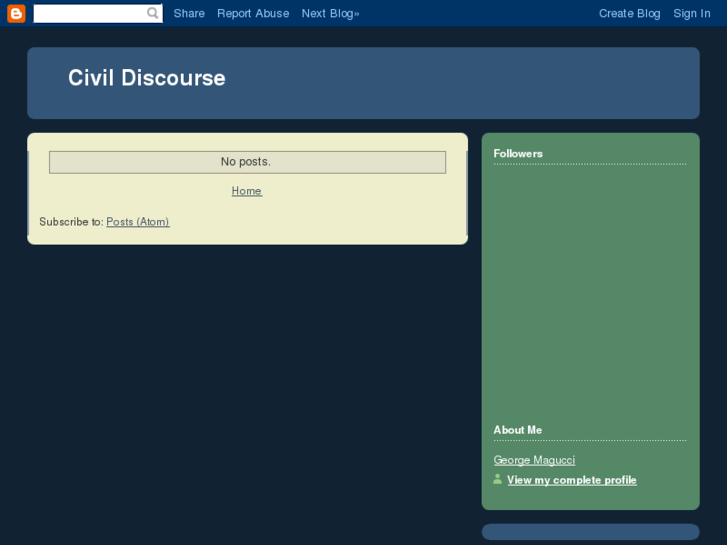
Task: Subscribe via Posts (Atom) link
Action: (x=138, y=222)
